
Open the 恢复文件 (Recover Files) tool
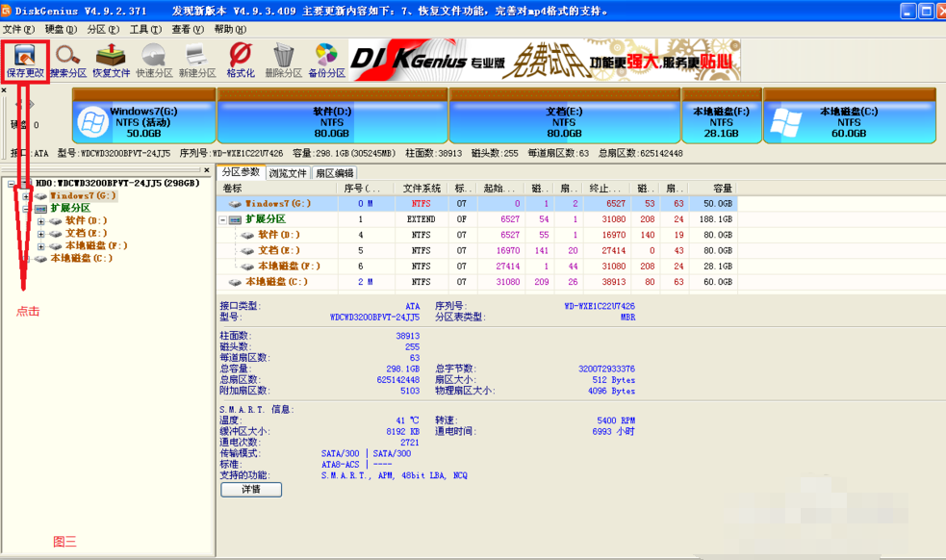(111, 58)
